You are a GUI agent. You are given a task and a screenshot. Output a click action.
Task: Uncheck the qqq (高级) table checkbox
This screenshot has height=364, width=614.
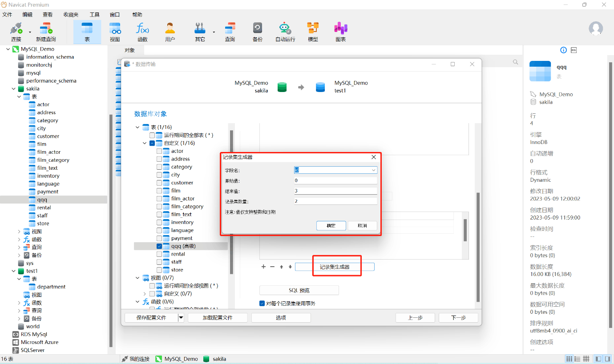[x=159, y=246]
